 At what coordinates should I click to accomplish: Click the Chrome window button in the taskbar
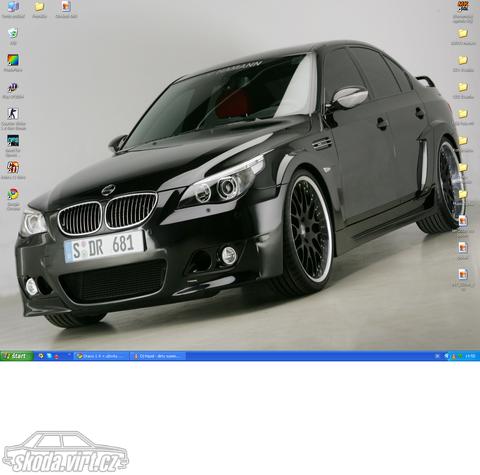pyautogui.click(x=101, y=356)
